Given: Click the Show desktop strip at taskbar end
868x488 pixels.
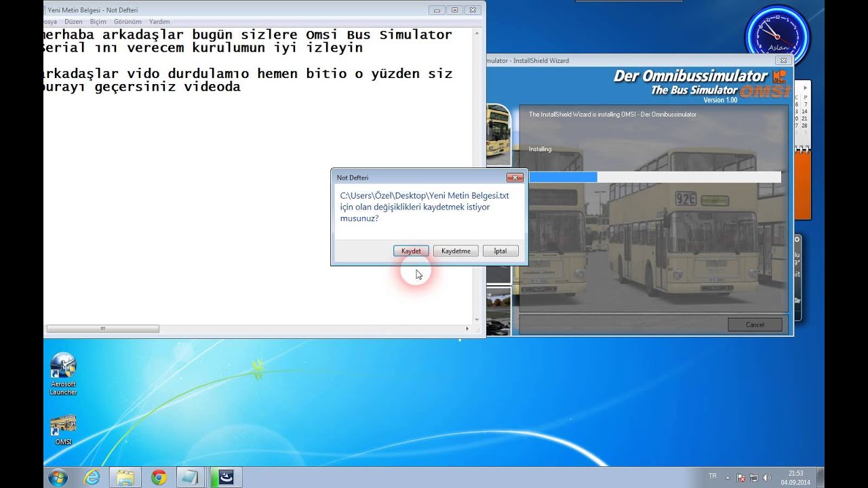Looking at the screenshot, I should point(820,478).
